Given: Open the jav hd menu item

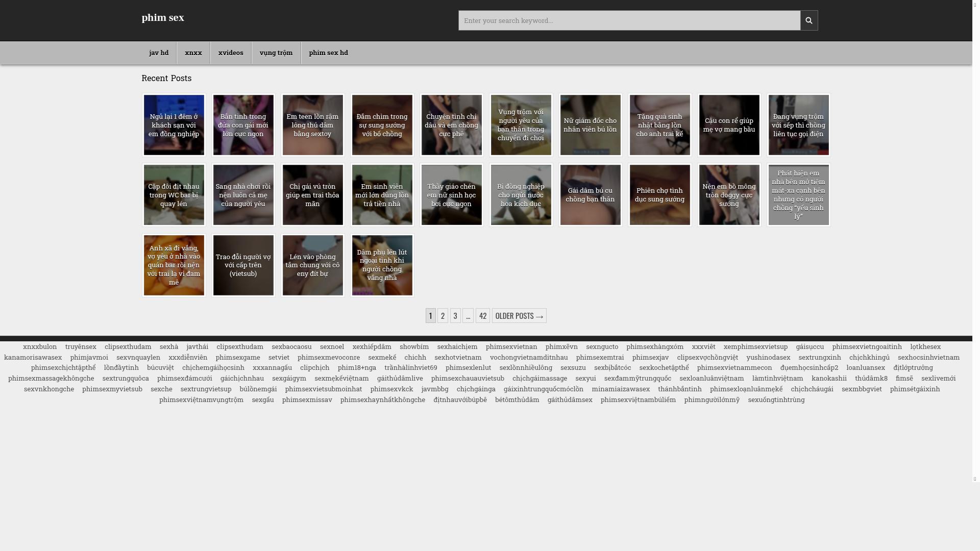Looking at the screenshot, I should point(159,53).
